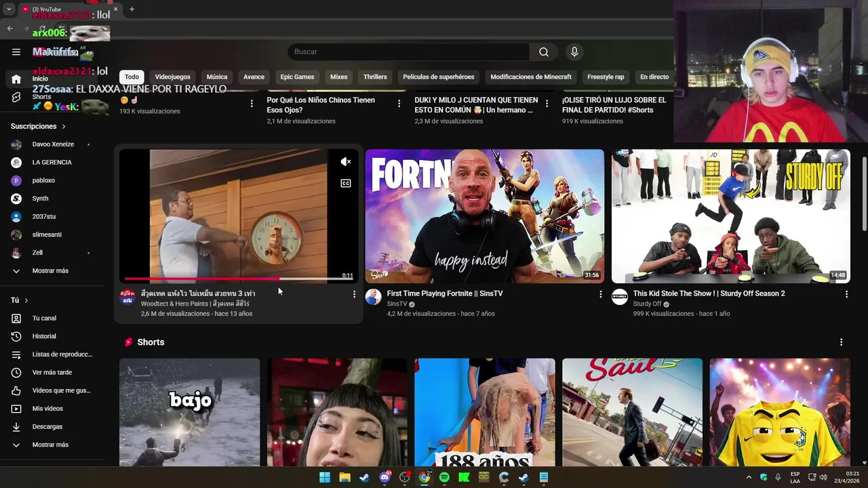Open the YouTube hamburger guide menu
The width and height of the screenshot is (868, 488).
click(x=16, y=52)
